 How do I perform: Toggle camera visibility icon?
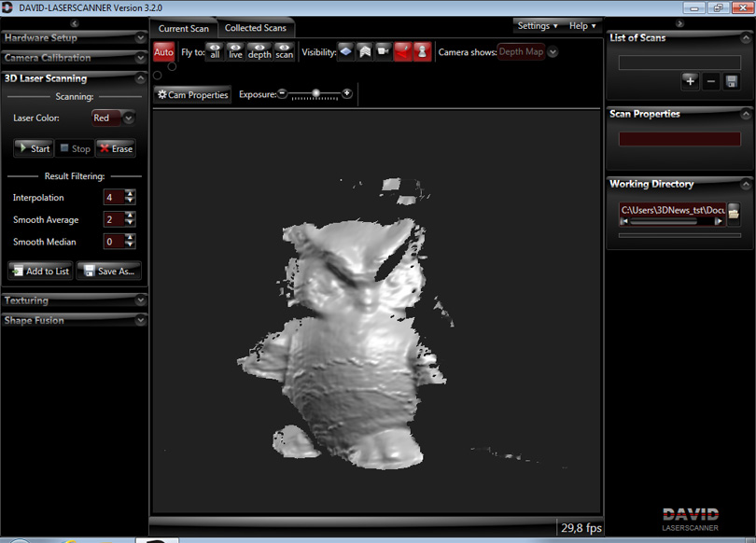point(383,51)
